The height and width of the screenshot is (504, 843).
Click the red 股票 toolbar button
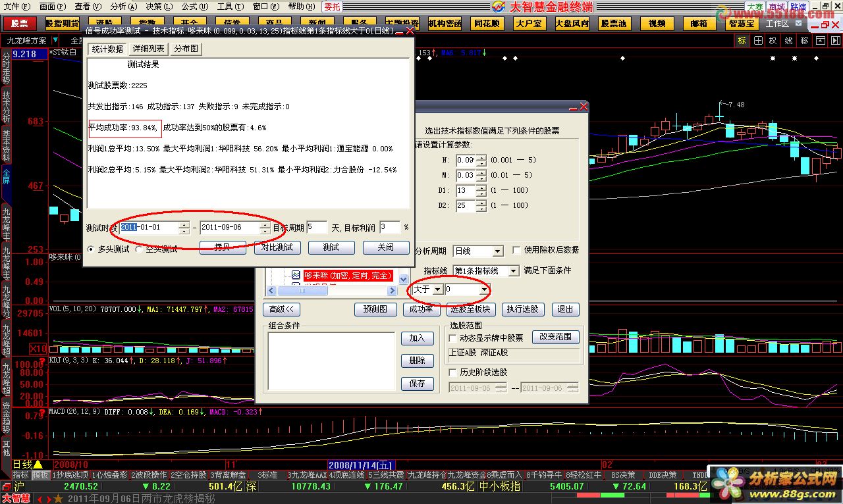point(20,23)
